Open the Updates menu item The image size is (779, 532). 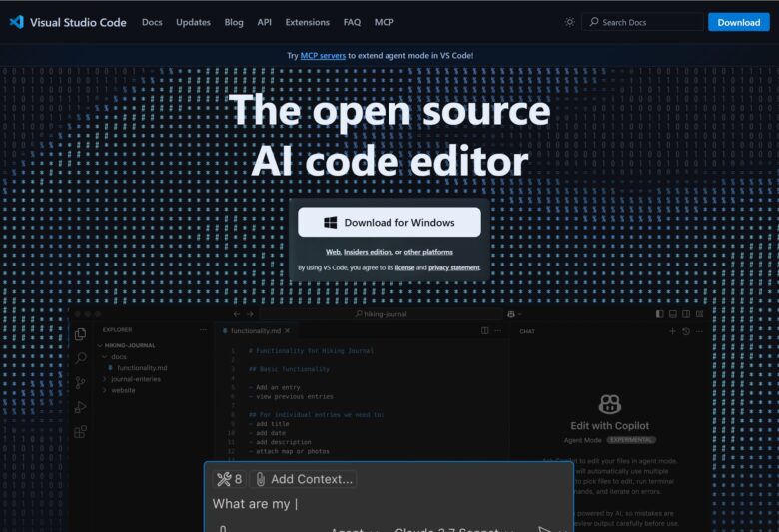click(194, 22)
